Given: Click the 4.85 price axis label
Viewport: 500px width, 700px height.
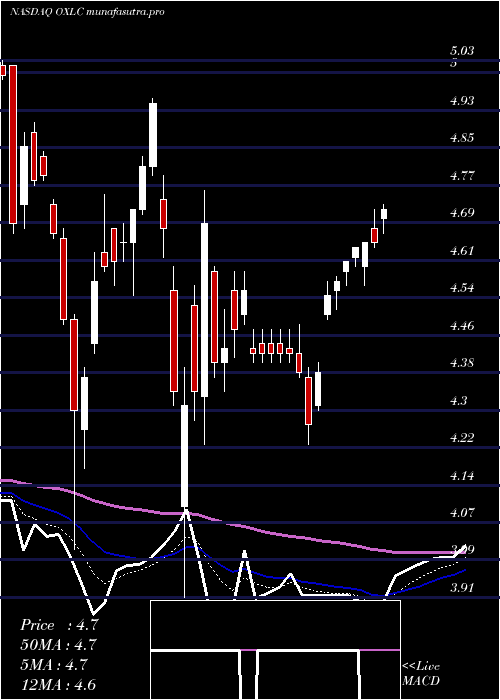Looking at the screenshot, I should pos(462,138).
